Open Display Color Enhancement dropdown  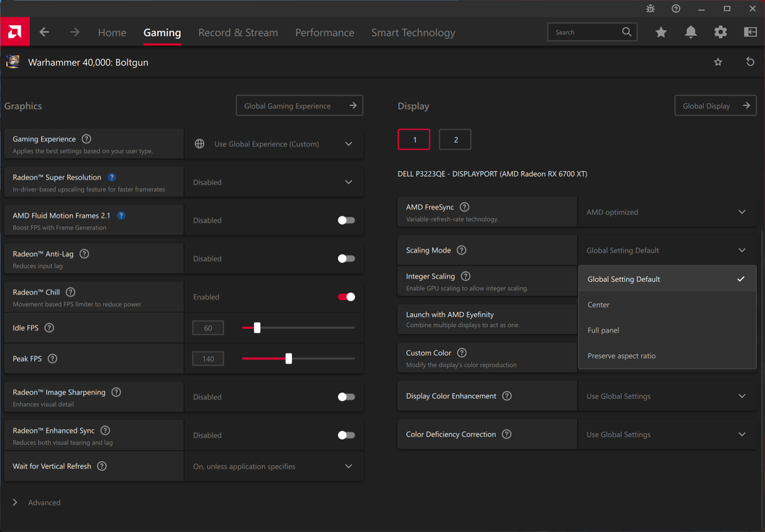[667, 396]
